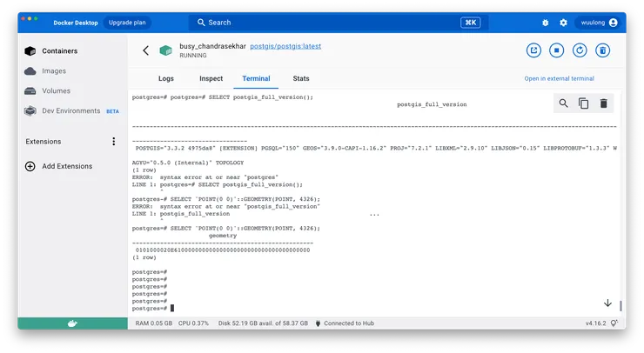Click the feedback icon beside version number
Screen dimensions: 644x353
[614, 323]
